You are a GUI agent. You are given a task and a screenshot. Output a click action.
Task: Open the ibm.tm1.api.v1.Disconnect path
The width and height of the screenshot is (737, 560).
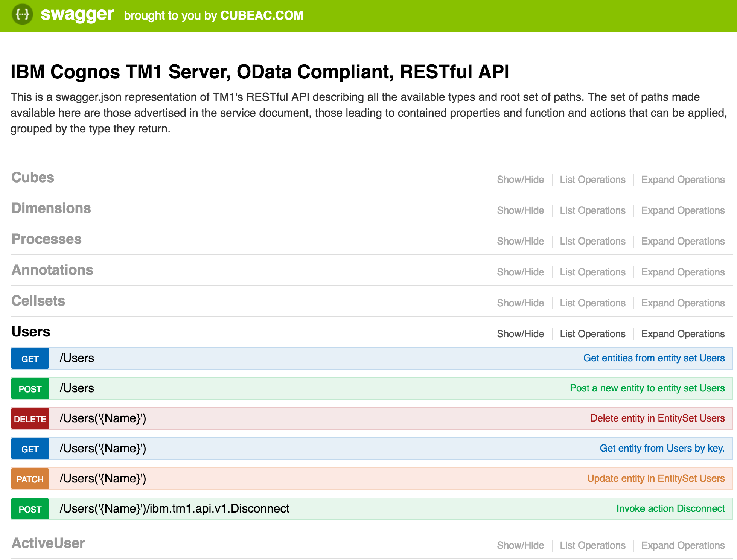[x=174, y=508]
